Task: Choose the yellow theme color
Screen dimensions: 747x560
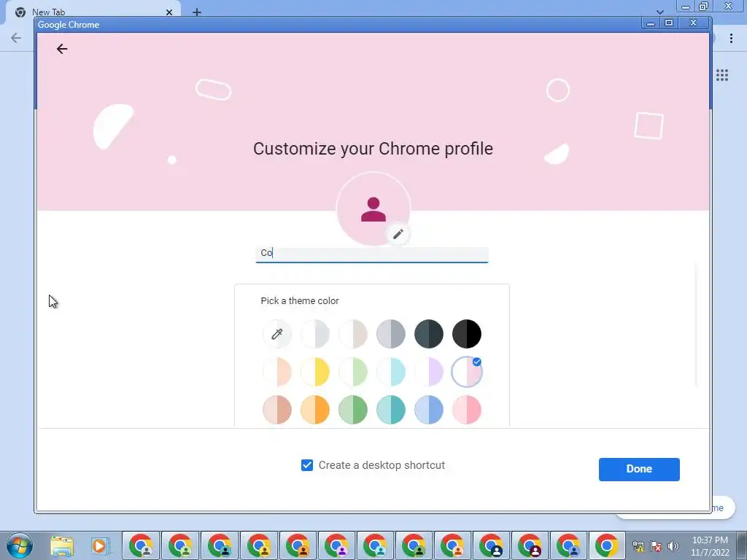Action: (315, 372)
